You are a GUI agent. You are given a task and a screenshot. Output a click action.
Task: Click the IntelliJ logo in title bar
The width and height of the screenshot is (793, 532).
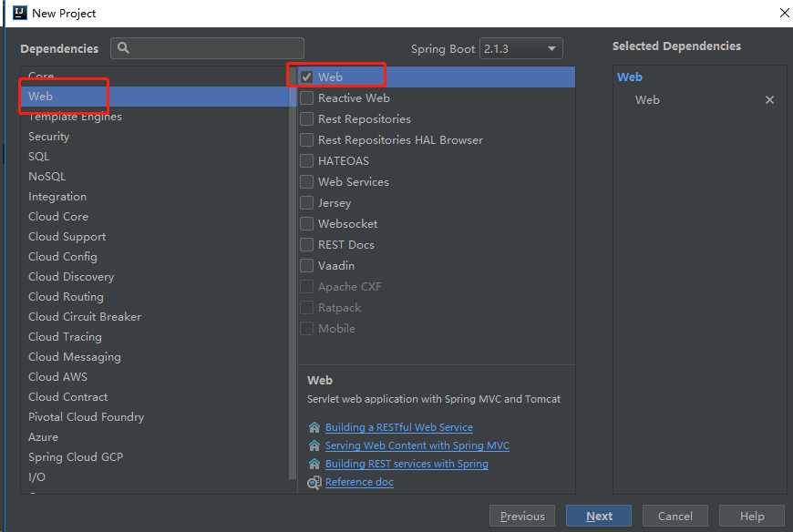click(x=18, y=13)
